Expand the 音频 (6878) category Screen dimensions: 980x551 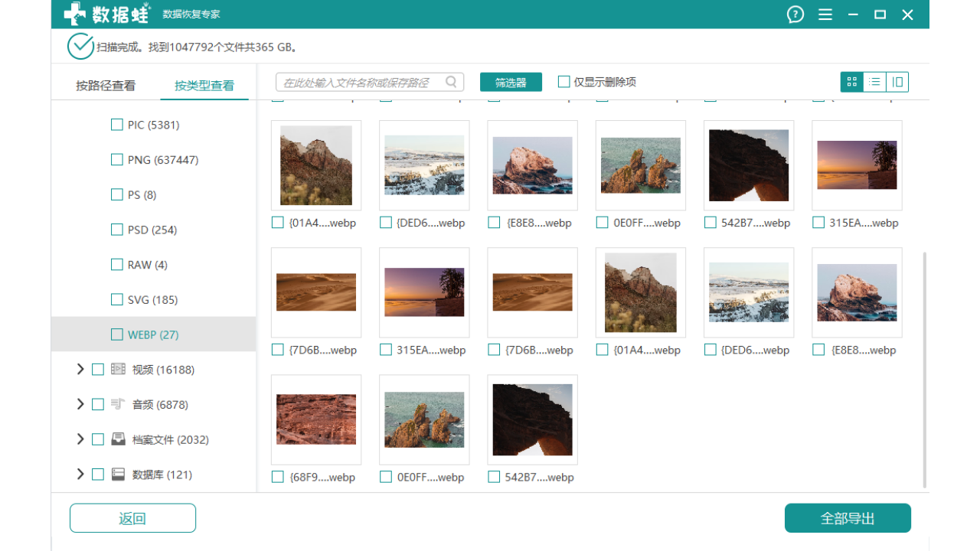(80, 404)
